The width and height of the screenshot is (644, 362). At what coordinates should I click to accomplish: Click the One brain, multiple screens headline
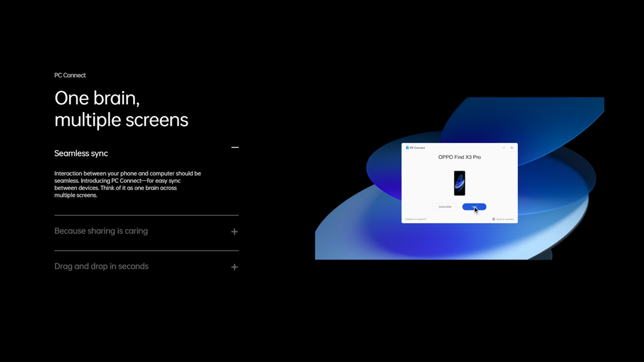tap(121, 109)
